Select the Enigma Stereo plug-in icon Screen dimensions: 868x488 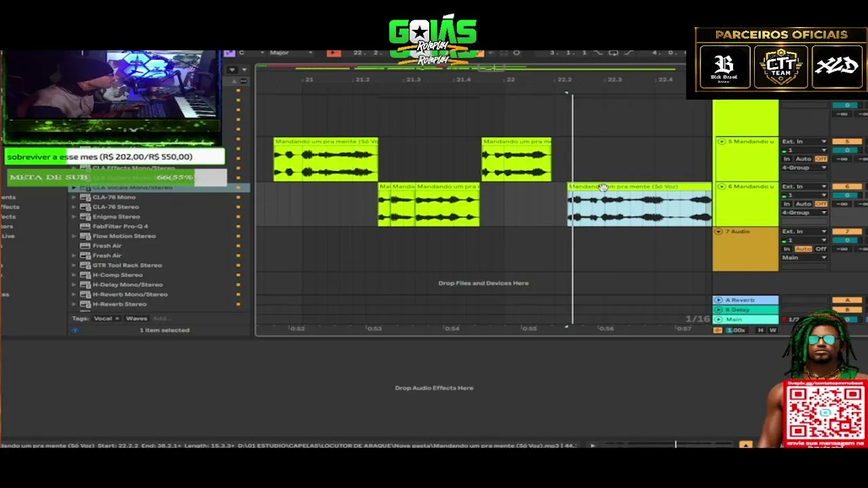click(x=85, y=217)
